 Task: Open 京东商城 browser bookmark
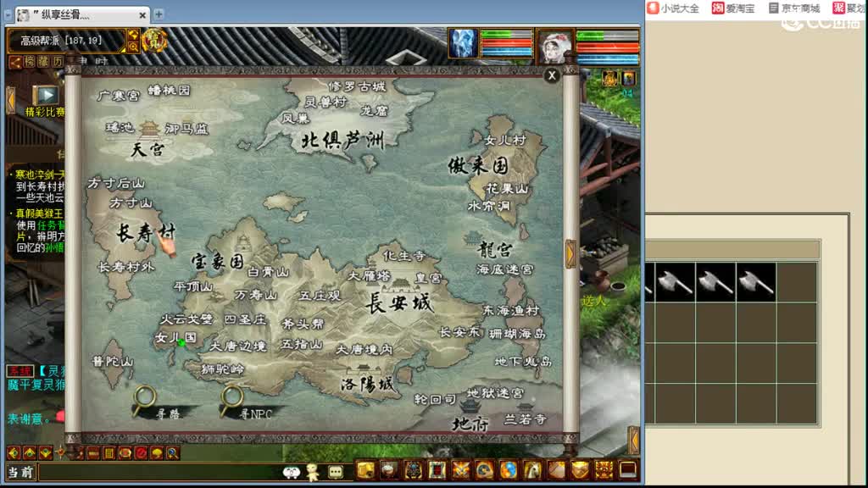794,8
